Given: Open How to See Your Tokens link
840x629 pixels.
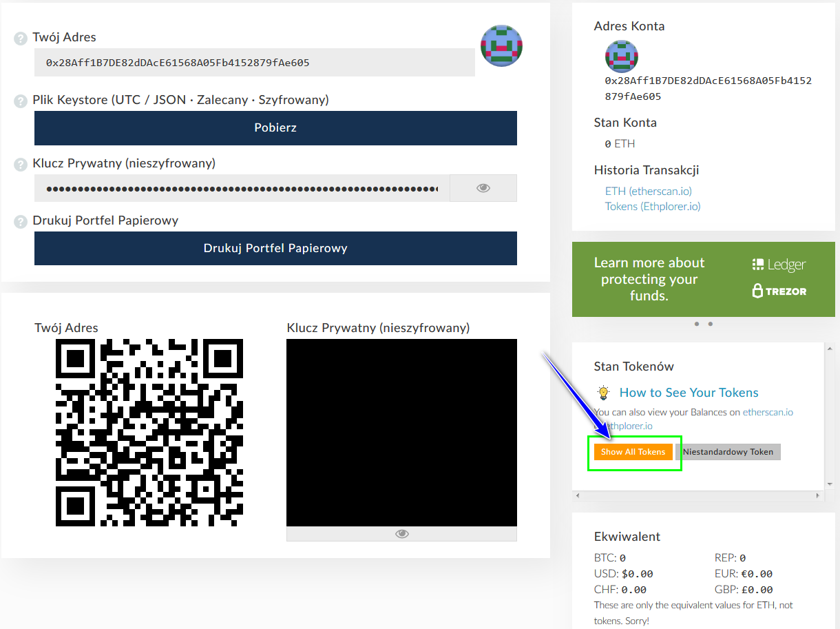Looking at the screenshot, I should (689, 393).
